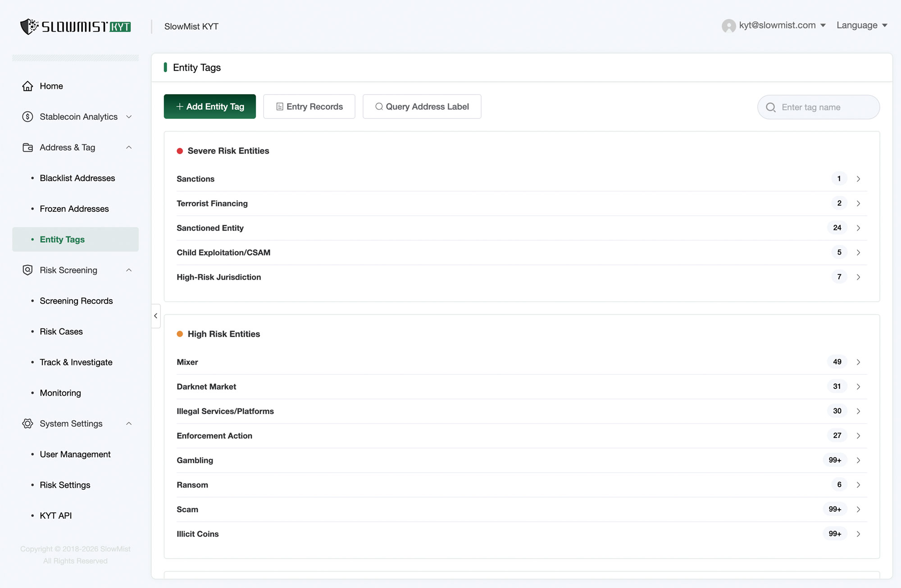Click the Address & Tag folder icon
The image size is (901, 588).
pos(27,147)
